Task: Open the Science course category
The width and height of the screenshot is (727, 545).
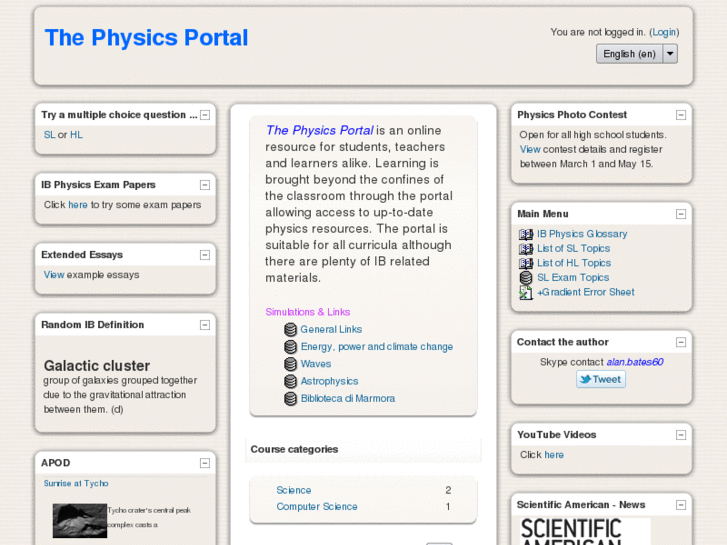Action: 294,490
